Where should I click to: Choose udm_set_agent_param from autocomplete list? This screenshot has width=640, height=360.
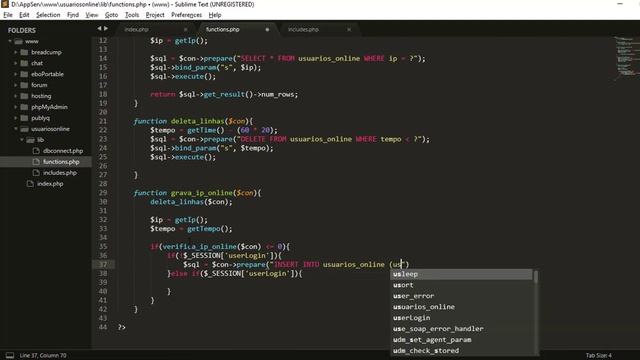[x=462, y=340]
